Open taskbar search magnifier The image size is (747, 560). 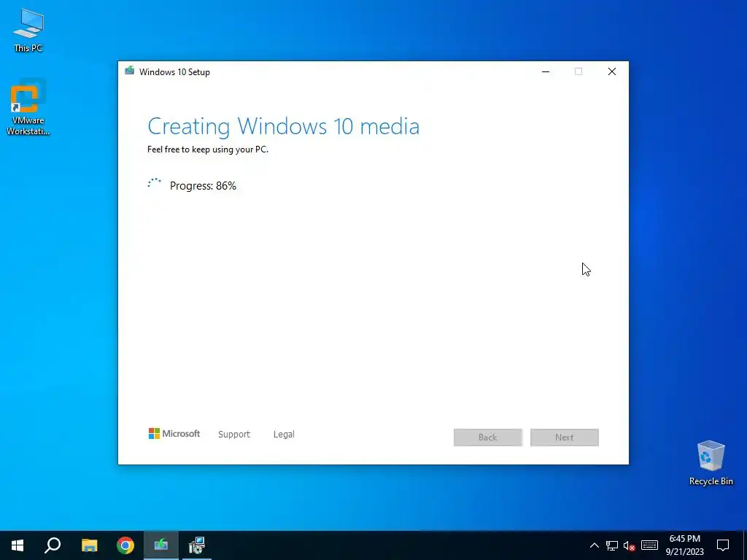[53, 545]
